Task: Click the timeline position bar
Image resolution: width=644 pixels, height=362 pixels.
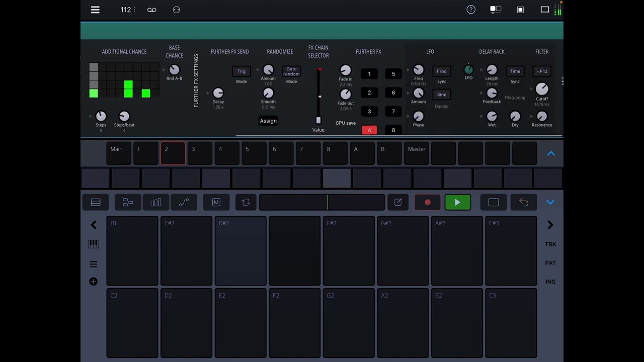Action: pyautogui.click(x=322, y=202)
